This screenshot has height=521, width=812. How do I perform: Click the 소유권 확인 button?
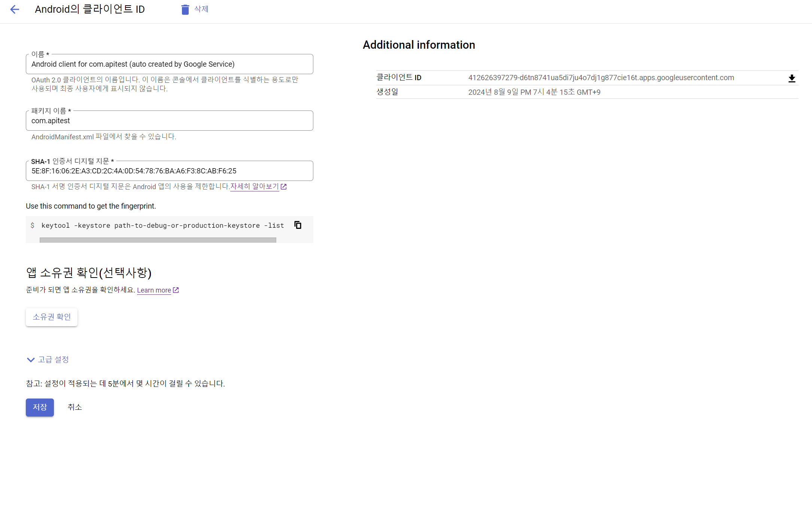pos(52,317)
